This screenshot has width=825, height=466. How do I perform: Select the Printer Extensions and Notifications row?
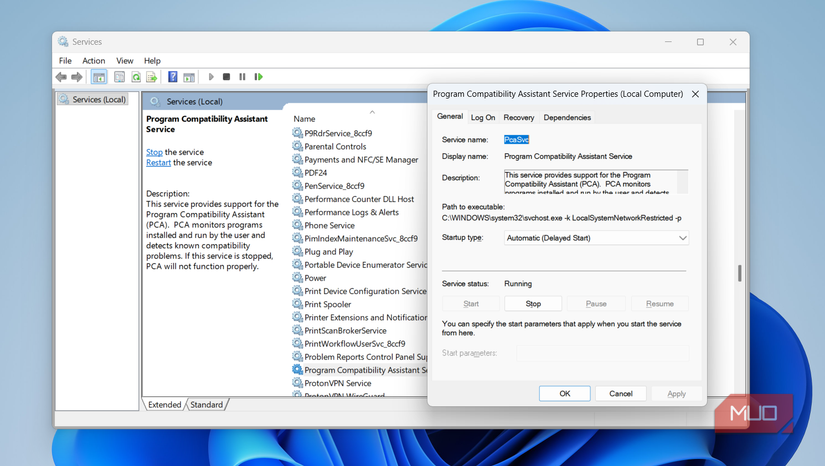(x=360, y=317)
